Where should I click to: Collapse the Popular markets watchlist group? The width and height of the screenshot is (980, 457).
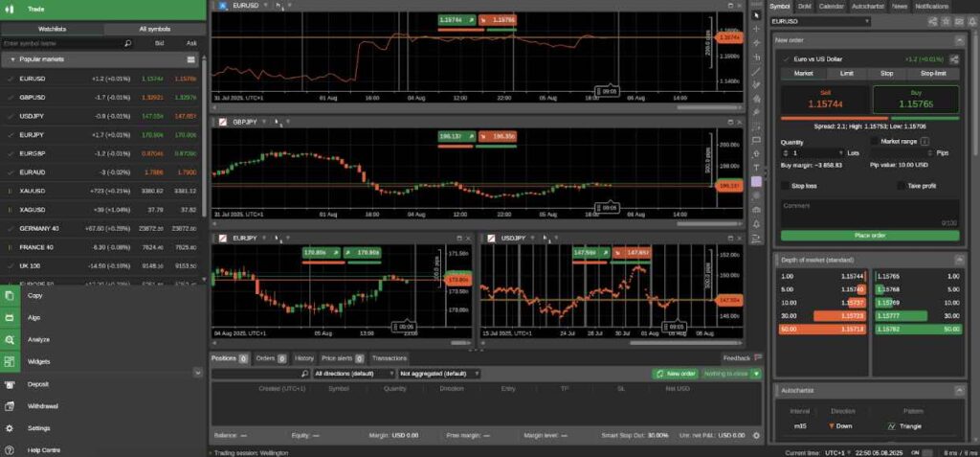click(12, 59)
